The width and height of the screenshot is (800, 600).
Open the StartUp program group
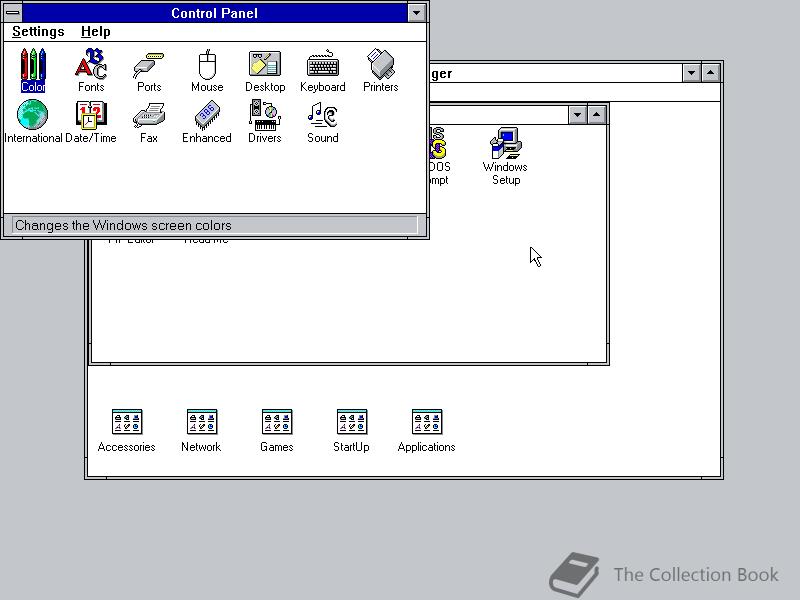(x=352, y=431)
